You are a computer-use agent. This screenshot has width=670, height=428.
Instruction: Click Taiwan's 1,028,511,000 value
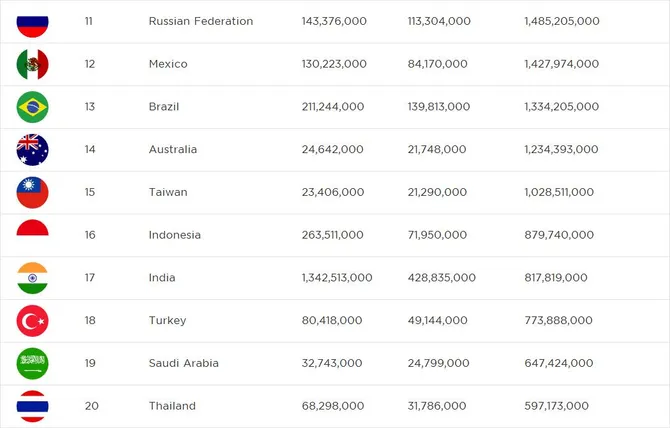(559, 192)
